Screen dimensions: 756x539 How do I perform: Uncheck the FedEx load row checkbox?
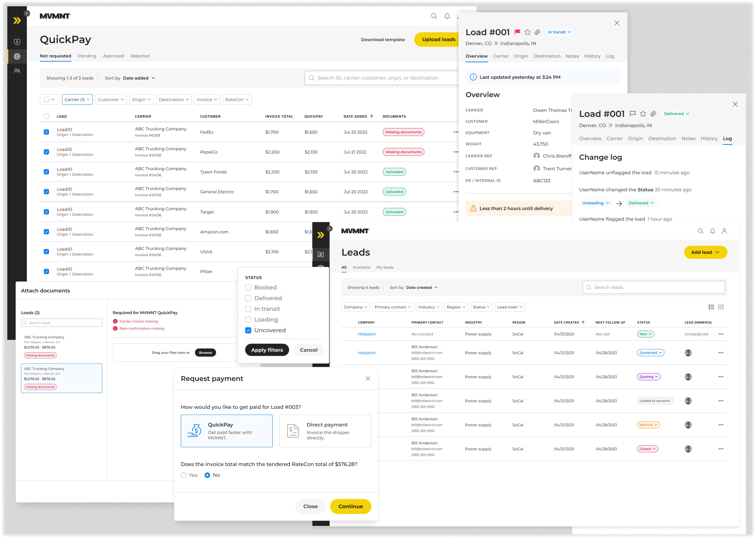tap(46, 132)
